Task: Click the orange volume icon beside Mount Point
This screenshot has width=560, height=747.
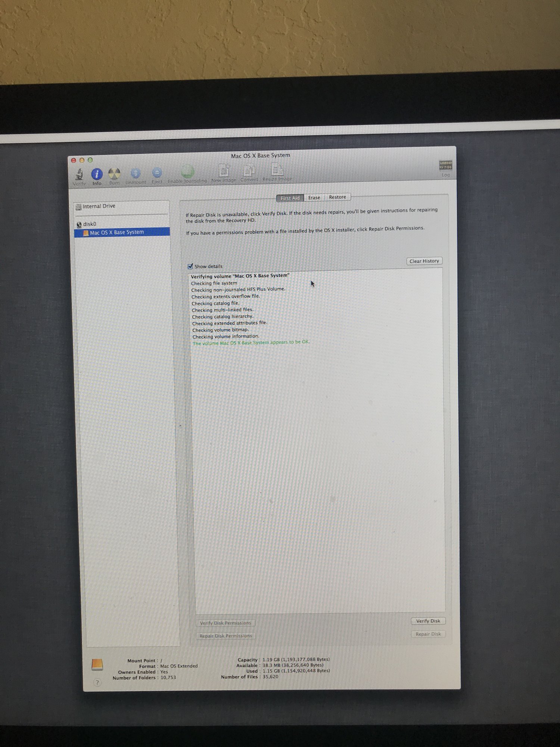Action: (97, 664)
